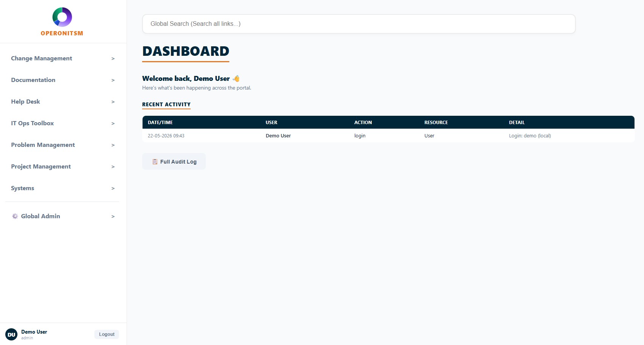
Task: Expand the Systems chevron
Action: pyautogui.click(x=113, y=188)
